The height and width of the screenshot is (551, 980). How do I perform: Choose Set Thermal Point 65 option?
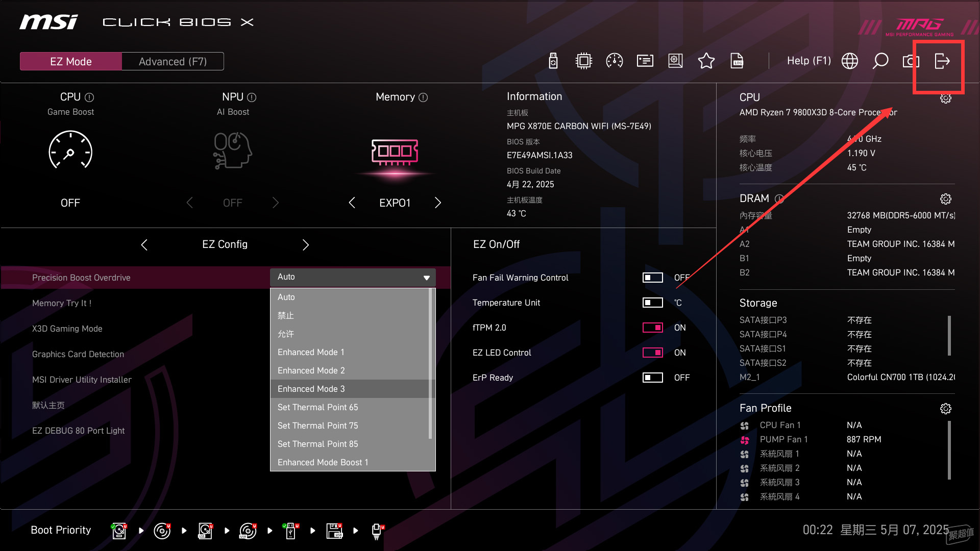(350, 407)
